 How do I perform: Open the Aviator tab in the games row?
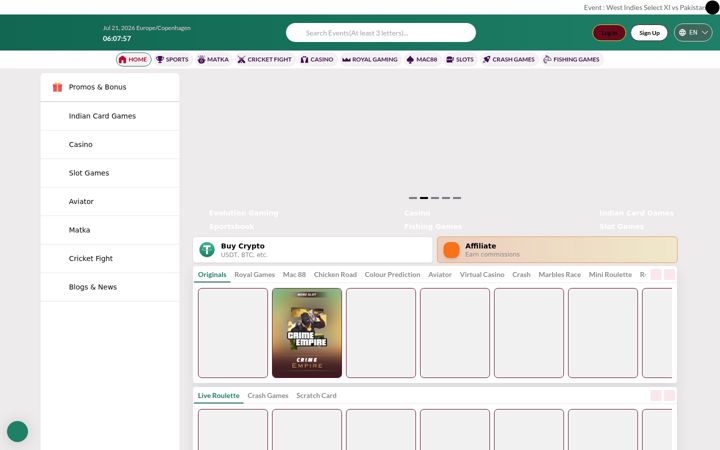pyautogui.click(x=440, y=275)
